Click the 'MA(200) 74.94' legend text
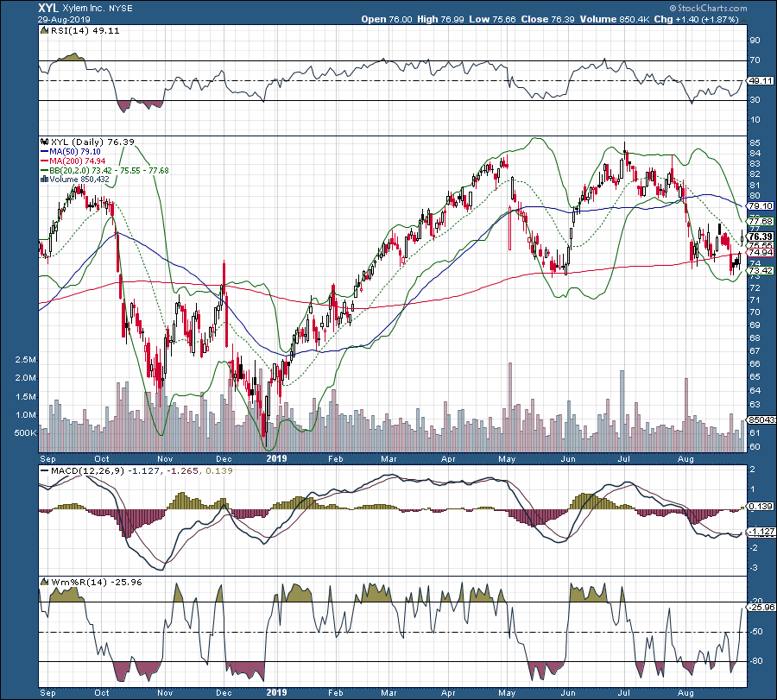The image size is (777, 700). [78, 161]
